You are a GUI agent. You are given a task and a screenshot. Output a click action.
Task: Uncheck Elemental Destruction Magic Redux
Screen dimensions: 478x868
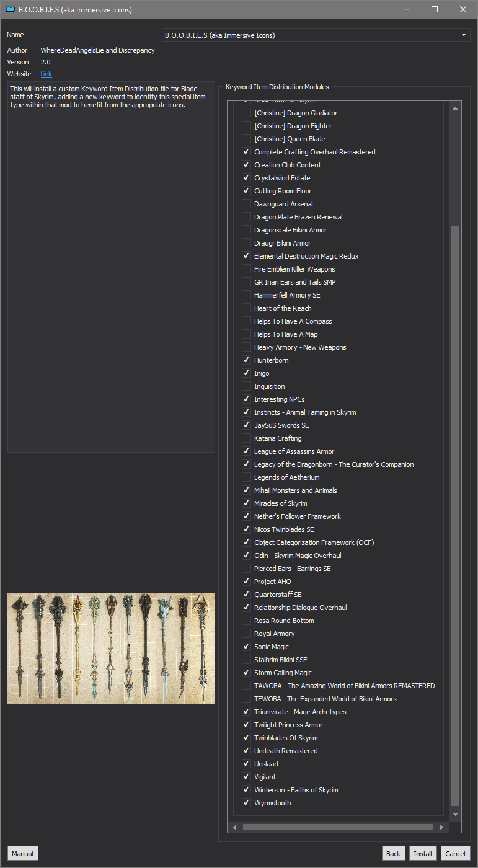[x=246, y=256]
